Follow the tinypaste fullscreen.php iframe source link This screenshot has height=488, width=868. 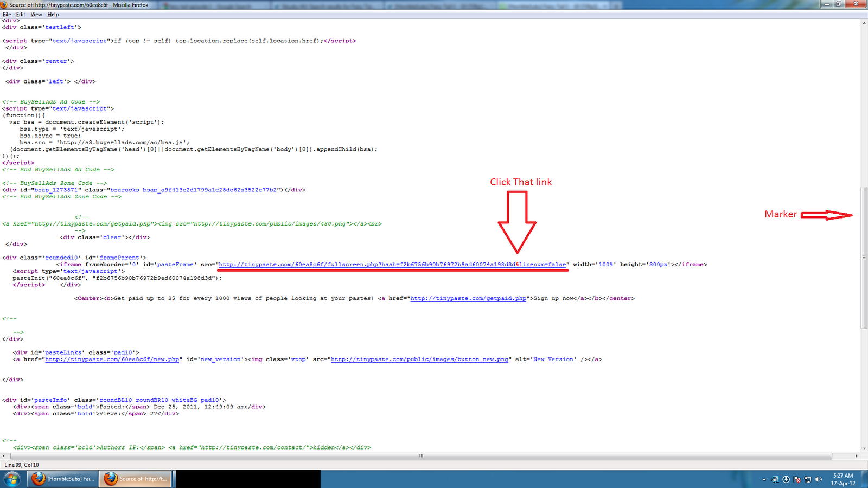pos(392,265)
